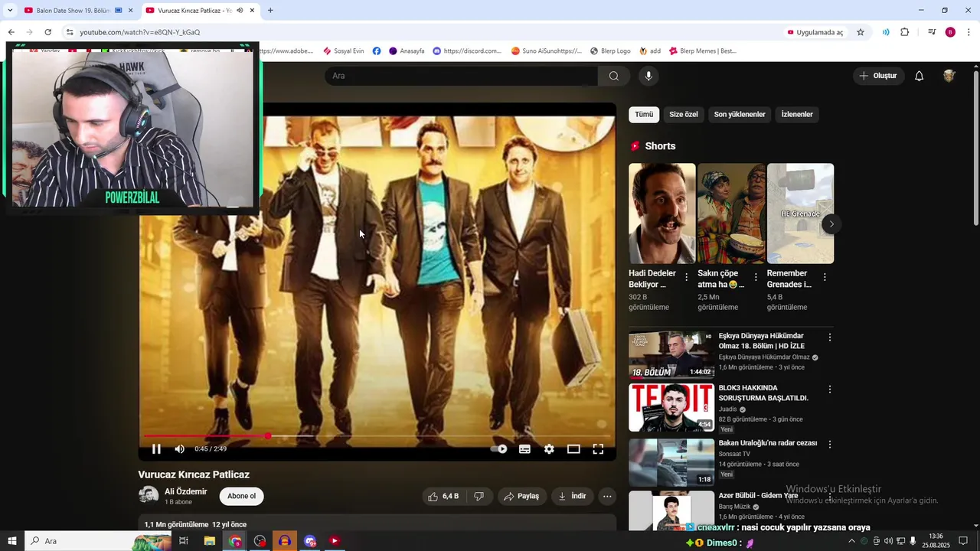Screen dimensions: 980x551
Task: Select the İzlenenler filter chip
Action: pos(797,114)
